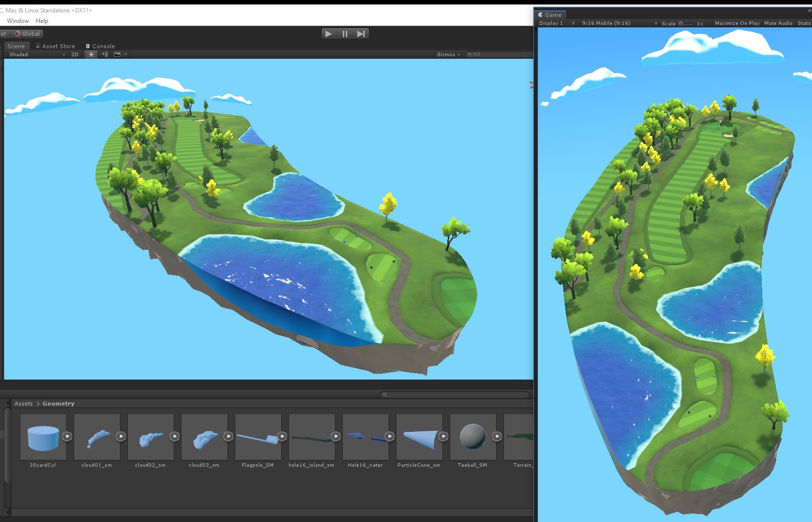Open the Gizmos dropdown
The height and width of the screenshot is (522, 812).
[x=448, y=54]
